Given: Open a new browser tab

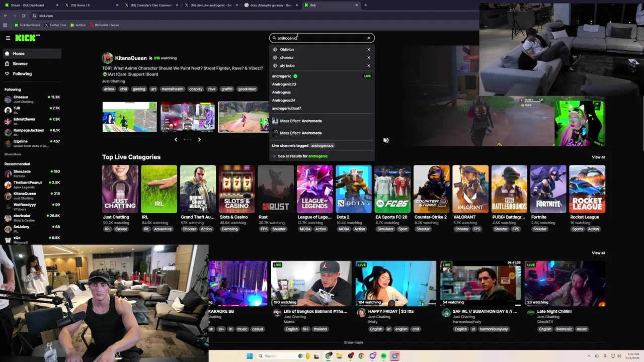Looking at the screenshot, I should click(x=366, y=5).
